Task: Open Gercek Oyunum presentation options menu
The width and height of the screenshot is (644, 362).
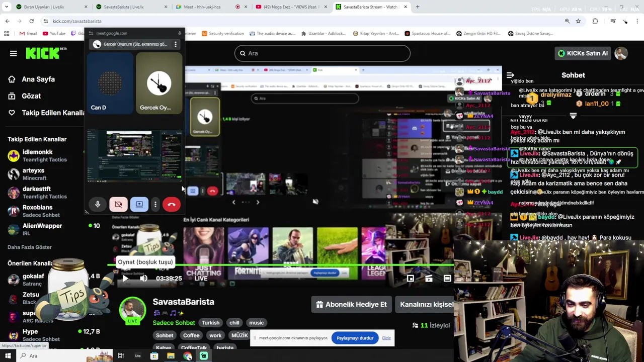Action: pyautogui.click(x=175, y=44)
